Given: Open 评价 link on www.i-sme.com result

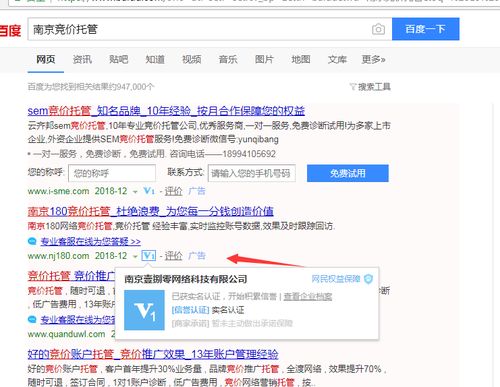Looking at the screenshot, I should point(174,191).
